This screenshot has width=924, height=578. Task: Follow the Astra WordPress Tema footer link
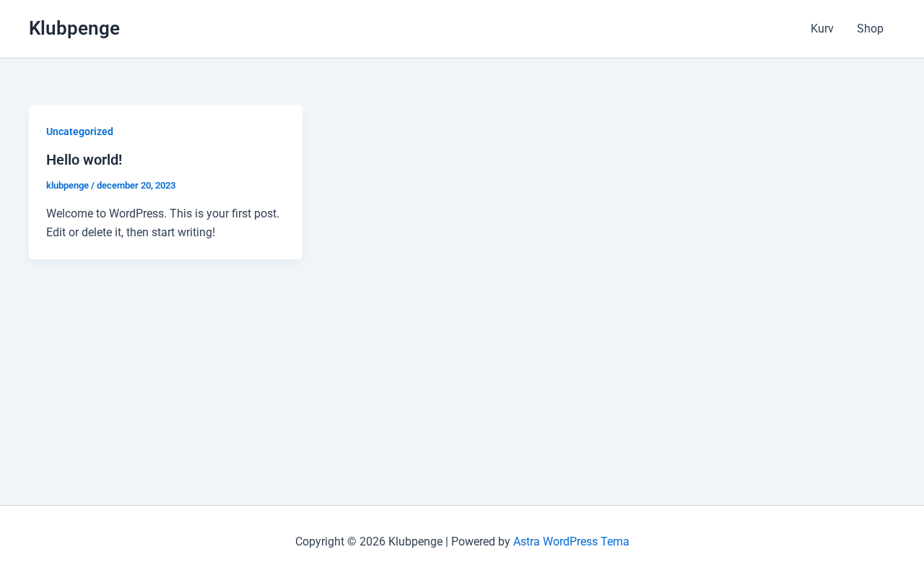coord(570,542)
